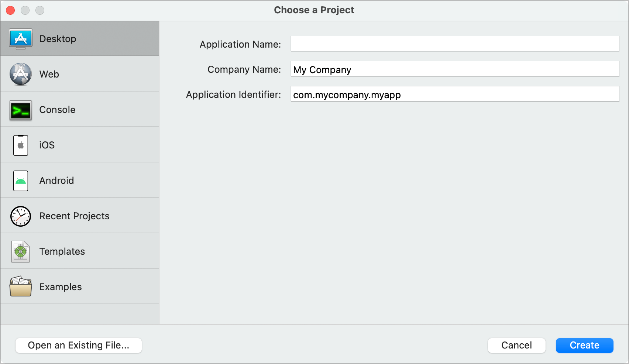Viewport: 629px width, 364px height.
Task: Click the Application Name text field
Action: pyautogui.click(x=455, y=44)
